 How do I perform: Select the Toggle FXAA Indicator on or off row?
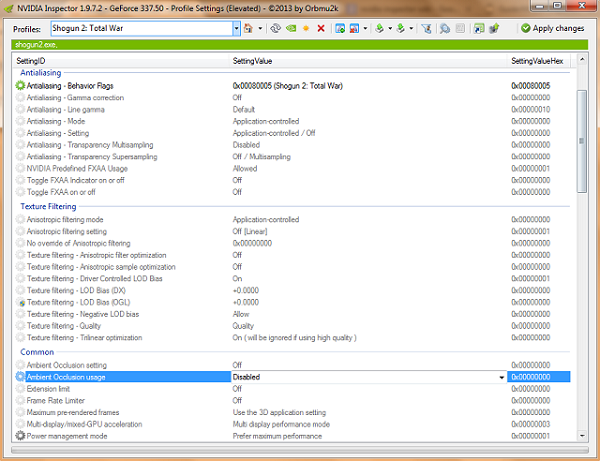click(293, 180)
